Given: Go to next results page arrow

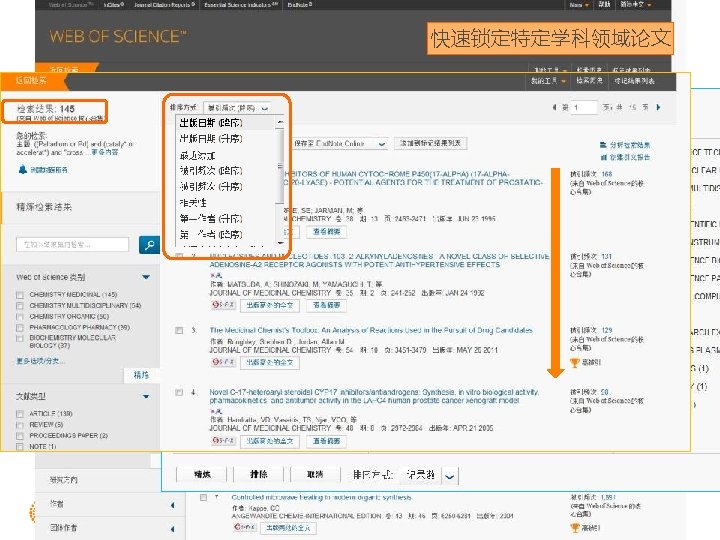Looking at the screenshot, I should coord(658,107).
